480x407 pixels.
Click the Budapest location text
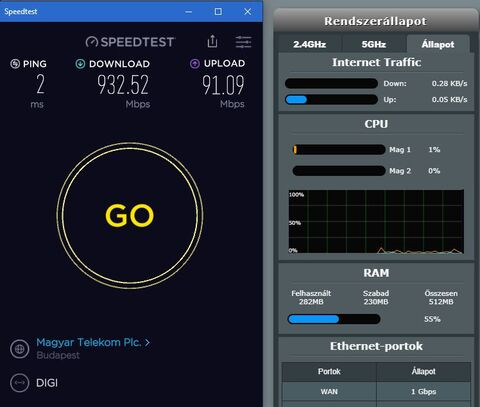[x=58, y=355]
